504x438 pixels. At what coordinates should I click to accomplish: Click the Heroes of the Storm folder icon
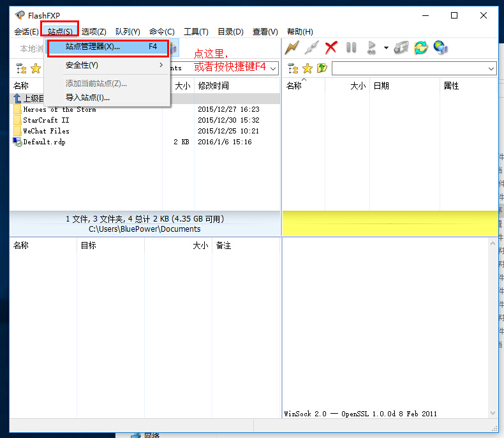[x=17, y=109]
